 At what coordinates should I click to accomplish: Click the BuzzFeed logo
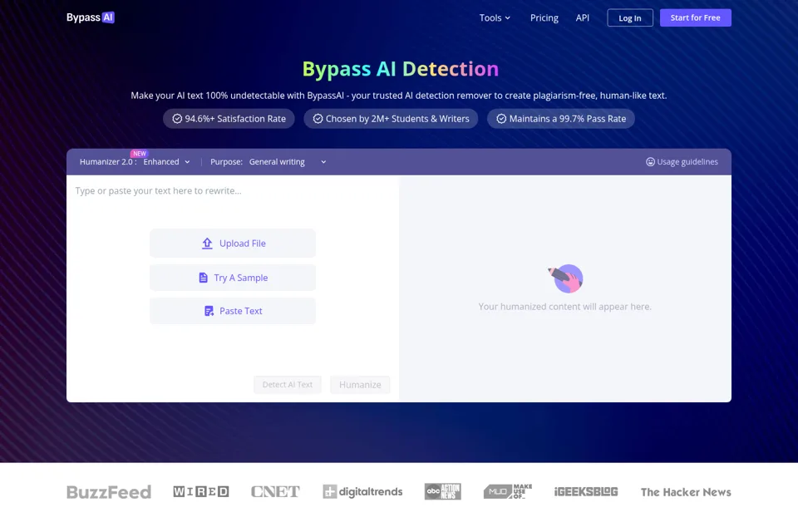click(x=109, y=492)
